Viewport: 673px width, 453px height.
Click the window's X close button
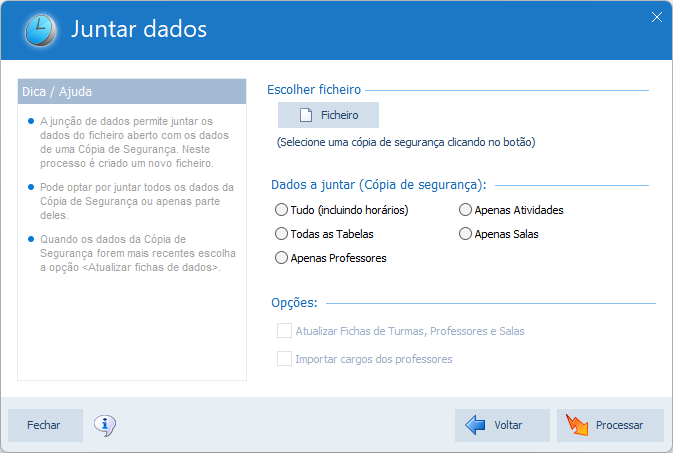(x=657, y=16)
